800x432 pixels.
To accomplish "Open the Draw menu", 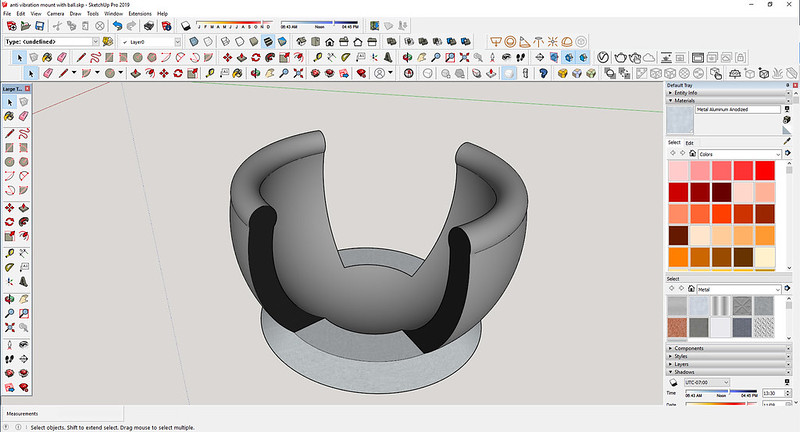I will [x=76, y=14].
